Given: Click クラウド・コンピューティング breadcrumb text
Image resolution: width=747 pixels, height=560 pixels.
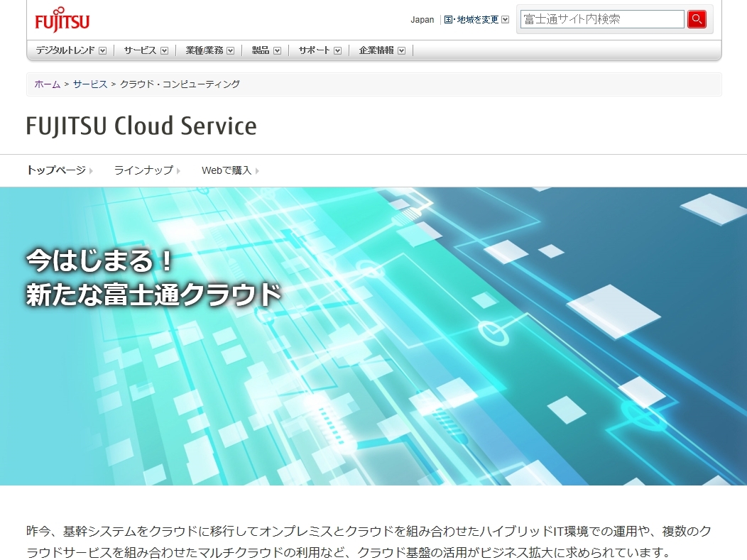Looking at the screenshot, I should pyautogui.click(x=180, y=84).
